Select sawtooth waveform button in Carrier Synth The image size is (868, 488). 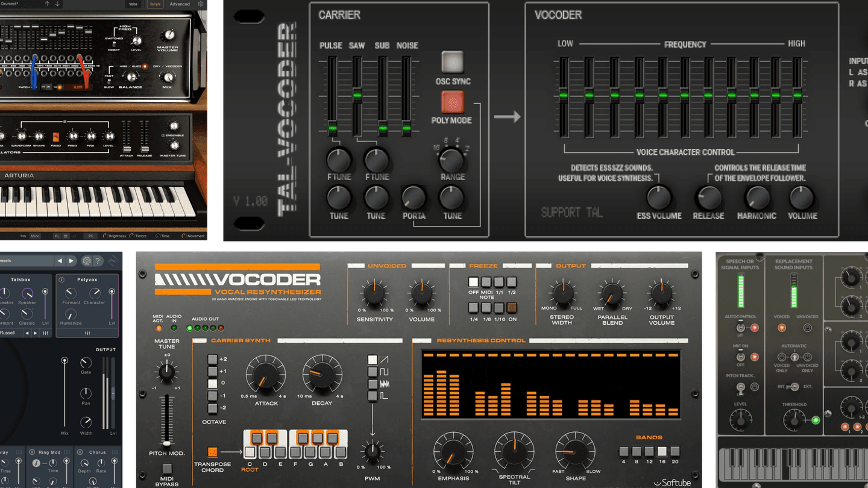pyautogui.click(x=373, y=359)
